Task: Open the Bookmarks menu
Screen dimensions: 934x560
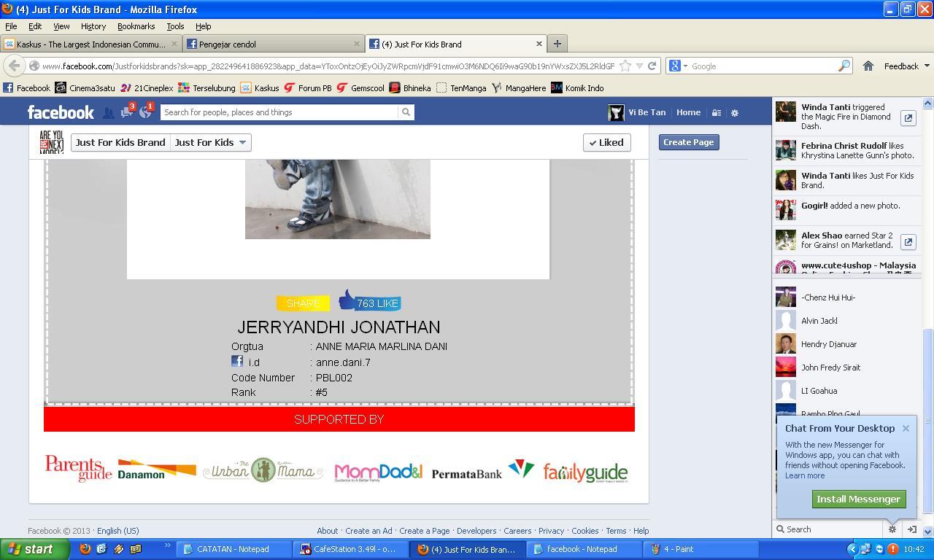Action: pyautogui.click(x=136, y=26)
